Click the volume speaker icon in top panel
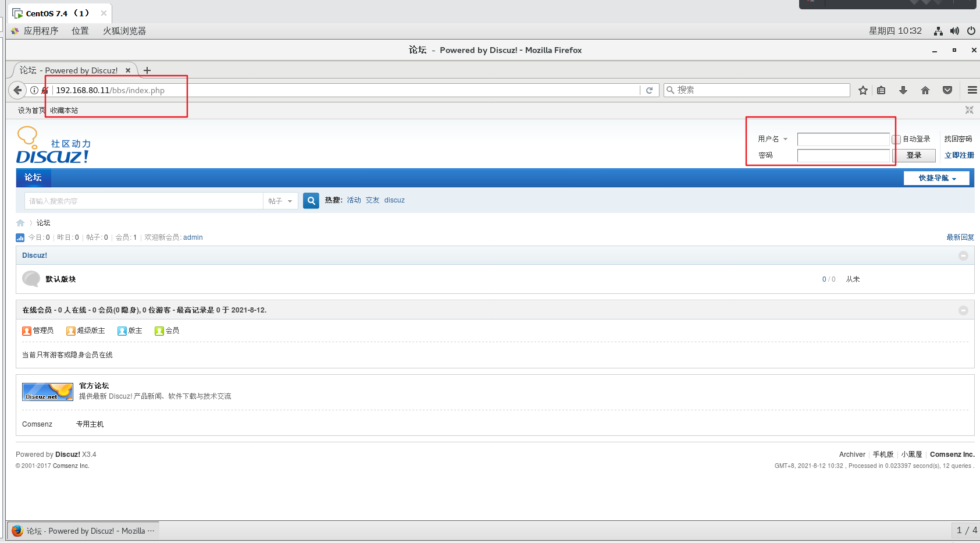The height and width of the screenshot is (543, 980). click(954, 31)
